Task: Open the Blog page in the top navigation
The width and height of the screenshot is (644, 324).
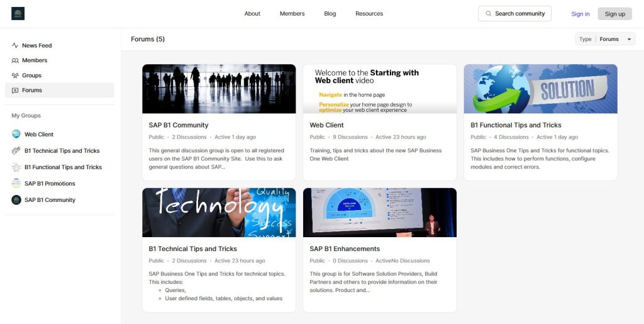Action: point(330,14)
